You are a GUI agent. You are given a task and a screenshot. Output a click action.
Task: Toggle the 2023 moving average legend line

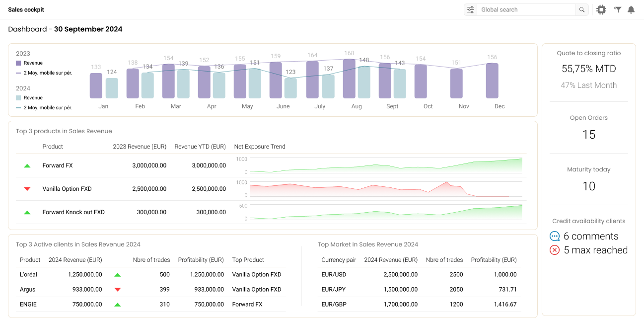(18, 73)
